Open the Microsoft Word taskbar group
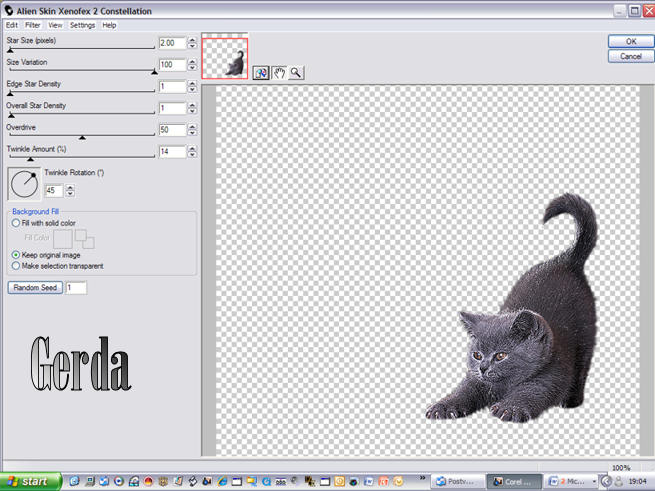The image size is (655, 491). click(x=571, y=482)
